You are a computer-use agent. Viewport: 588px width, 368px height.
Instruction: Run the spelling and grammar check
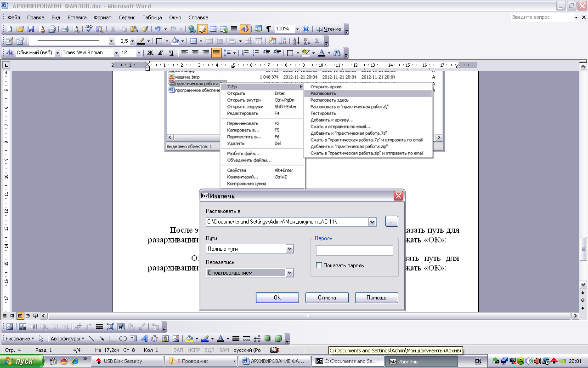coord(90,29)
